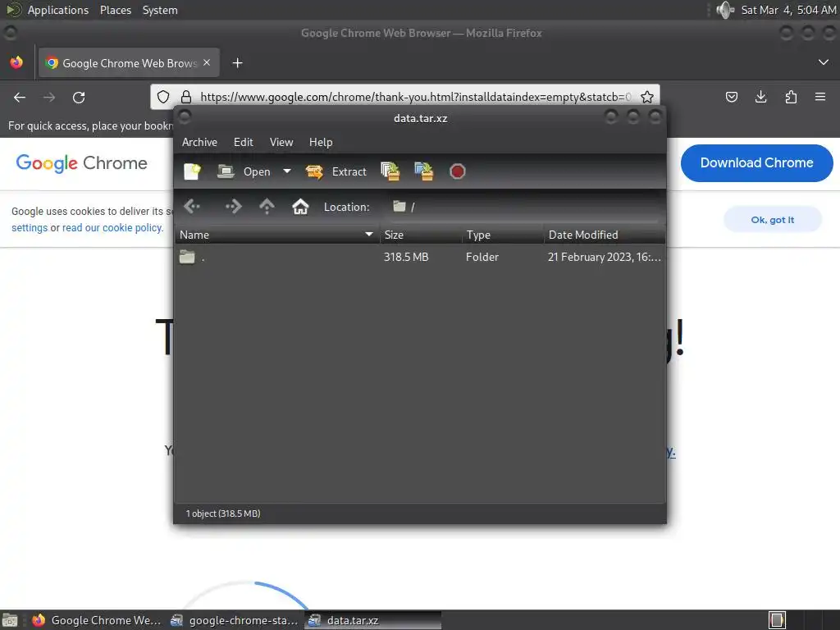
Task: Close the Google Chrome Web Browser tab
Action: (x=207, y=62)
